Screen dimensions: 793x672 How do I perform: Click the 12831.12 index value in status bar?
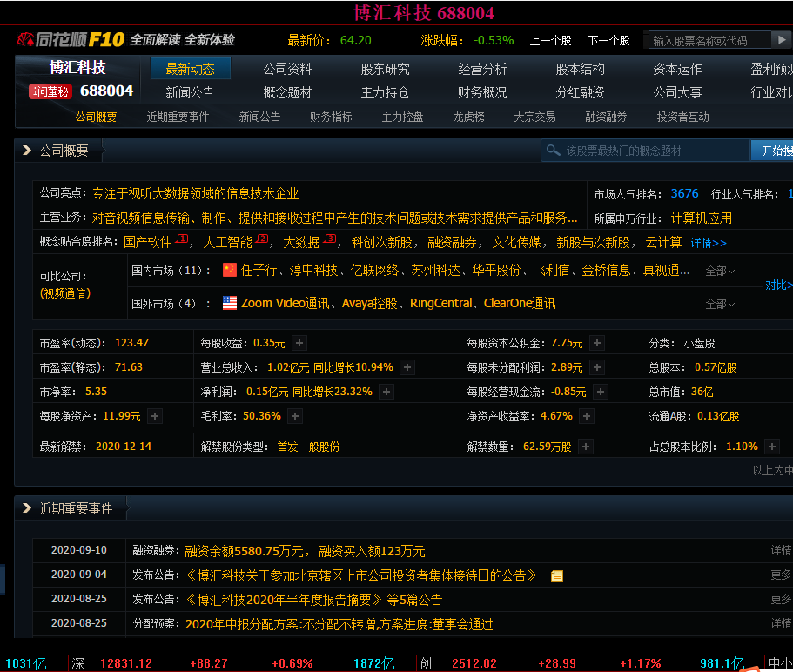tap(126, 663)
